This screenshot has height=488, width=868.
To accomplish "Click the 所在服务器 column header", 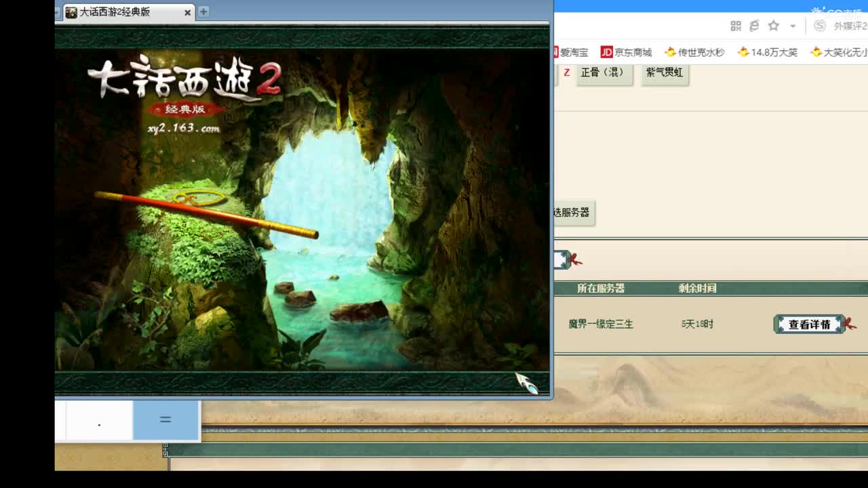I will click(x=601, y=288).
